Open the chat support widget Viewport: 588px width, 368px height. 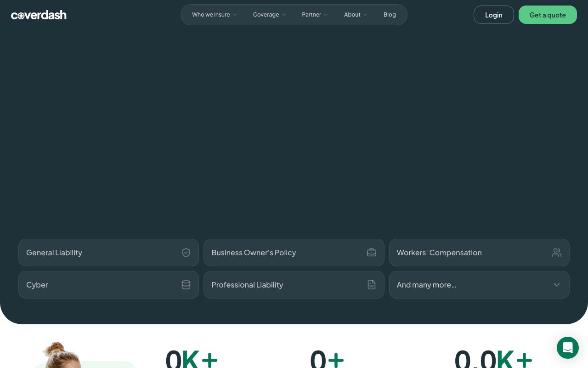568,348
